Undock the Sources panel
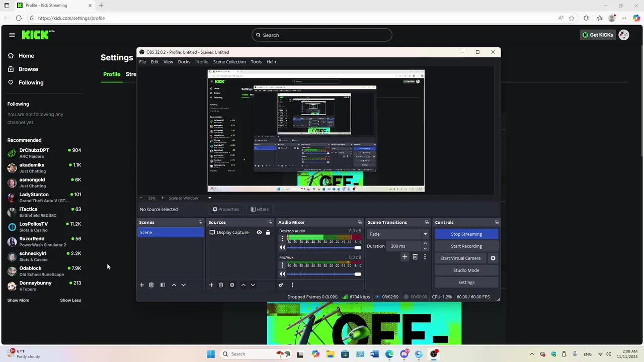 [270, 222]
